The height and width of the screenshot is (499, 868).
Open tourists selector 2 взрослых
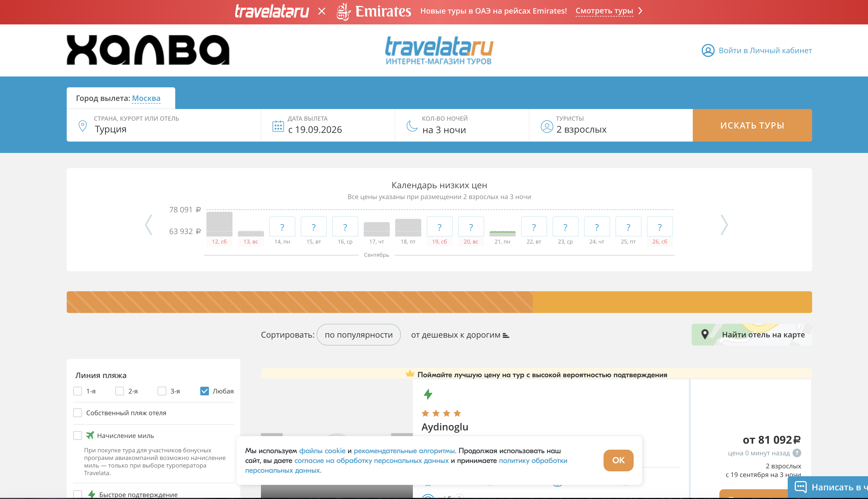[x=611, y=125]
